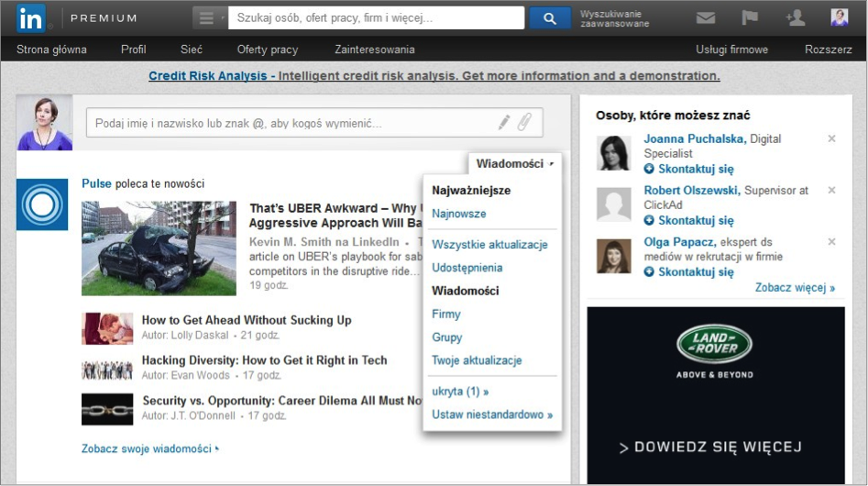Open Usługi firmowe menu
Screen dimensions: 868x486
coord(731,50)
